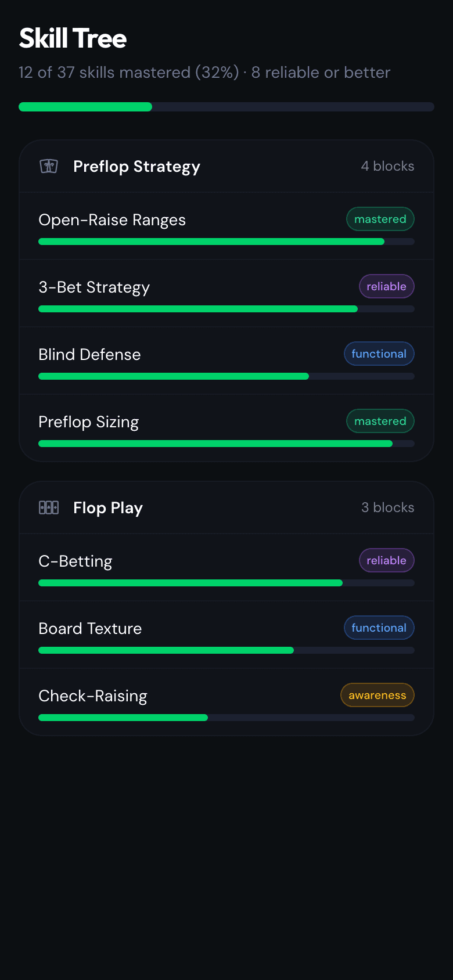Select the 3-Bet Strategy skill
453x980 pixels.
94,287
